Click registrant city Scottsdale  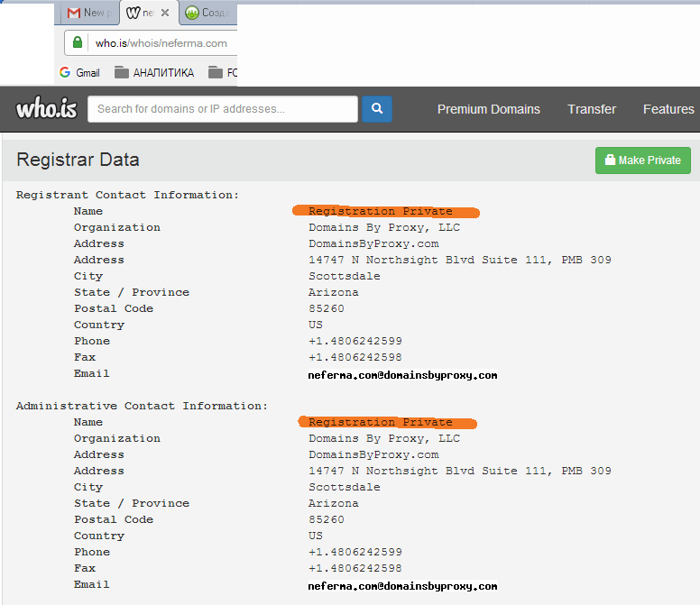pos(345,276)
